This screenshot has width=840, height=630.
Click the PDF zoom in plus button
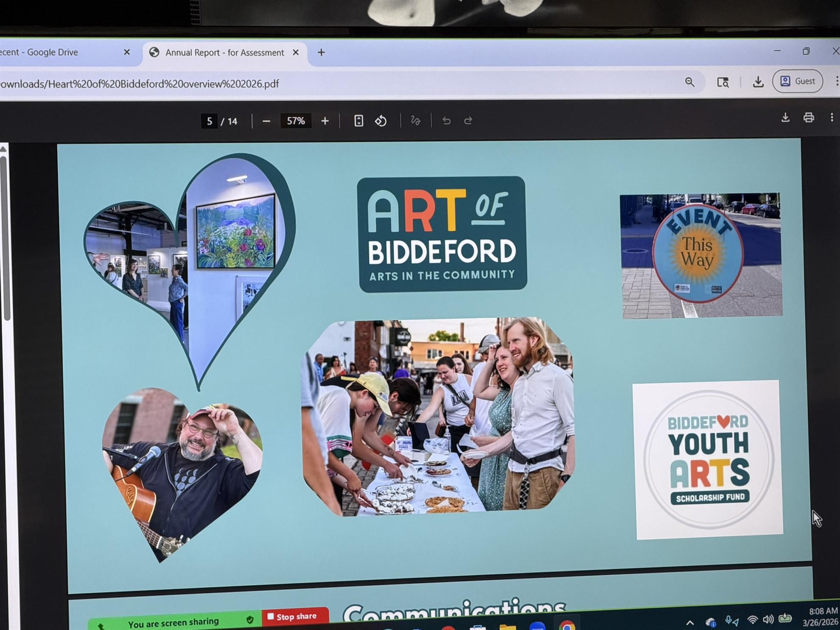pyautogui.click(x=325, y=121)
